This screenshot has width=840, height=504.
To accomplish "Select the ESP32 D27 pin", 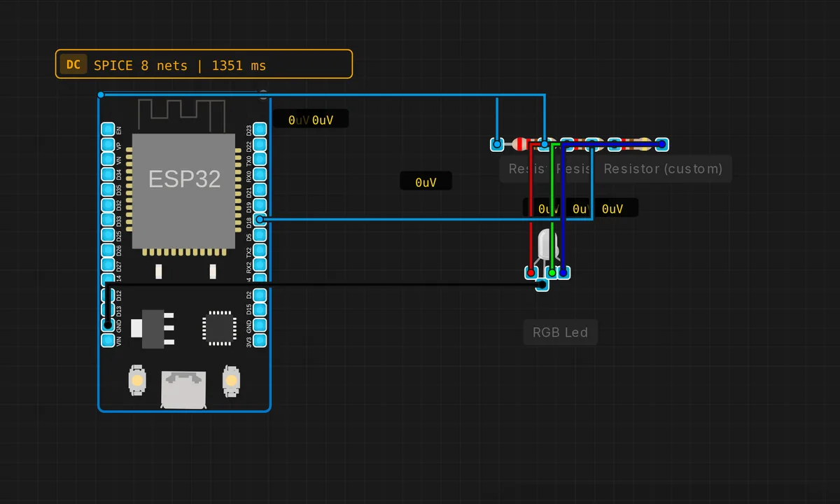I will [108, 265].
